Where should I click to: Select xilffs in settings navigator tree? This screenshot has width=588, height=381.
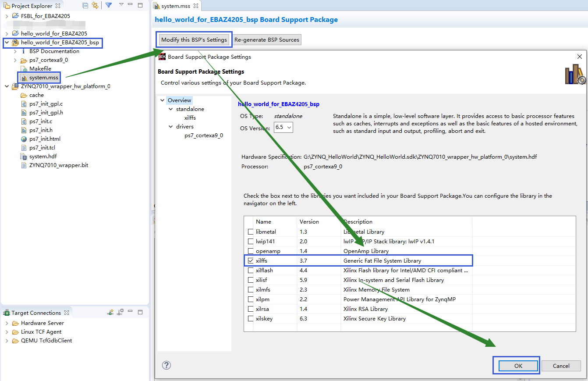pos(190,118)
